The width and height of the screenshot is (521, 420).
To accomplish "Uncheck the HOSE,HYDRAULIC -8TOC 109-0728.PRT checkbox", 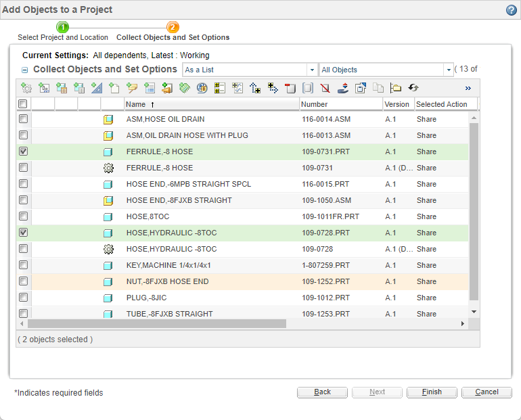I will (23, 233).
